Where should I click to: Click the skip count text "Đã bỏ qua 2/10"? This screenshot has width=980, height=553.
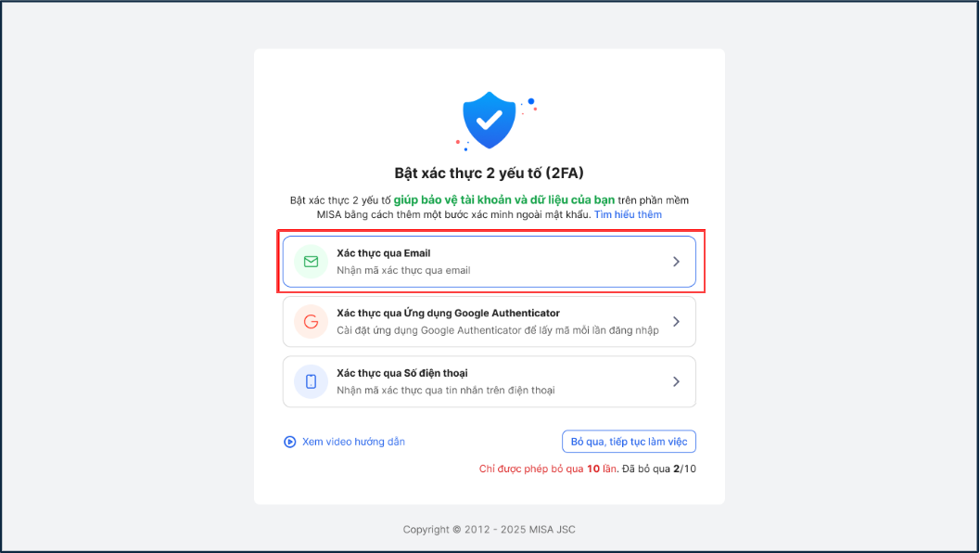[659, 469]
